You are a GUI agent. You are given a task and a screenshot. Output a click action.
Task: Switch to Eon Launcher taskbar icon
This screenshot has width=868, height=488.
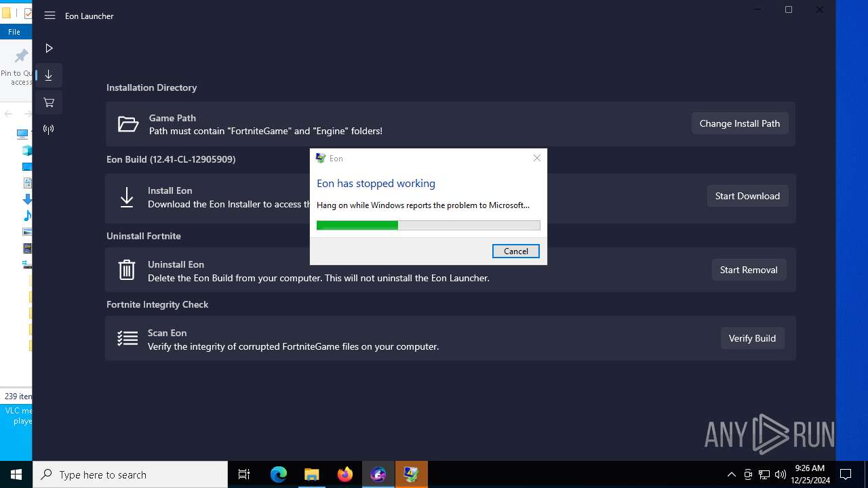point(378,474)
